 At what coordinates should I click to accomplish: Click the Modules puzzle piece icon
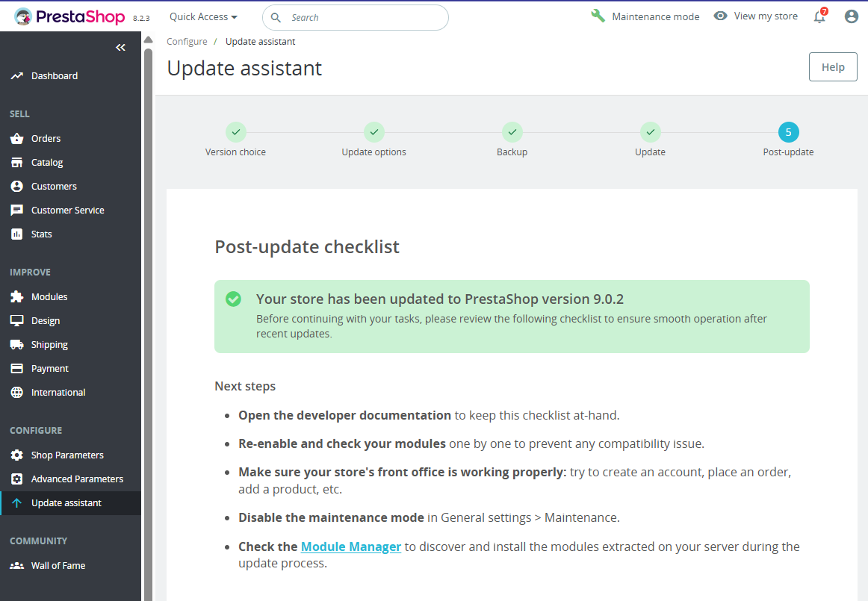tap(16, 297)
